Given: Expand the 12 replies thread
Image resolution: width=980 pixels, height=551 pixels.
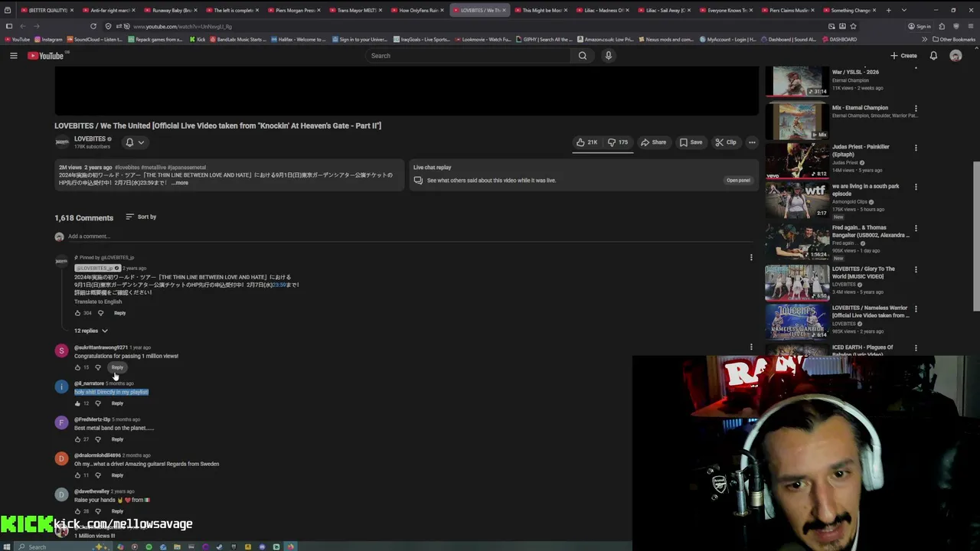Looking at the screenshot, I should click(x=91, y=331).
